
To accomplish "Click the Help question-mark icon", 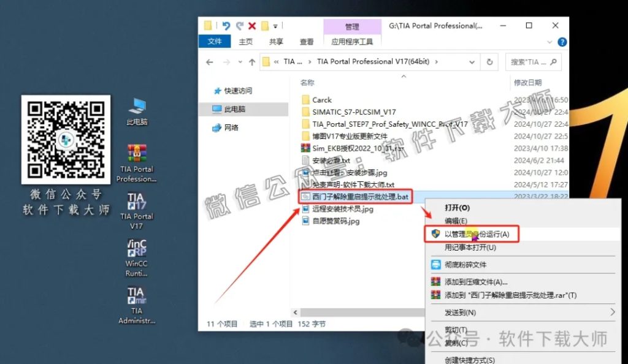I will [562, 42].
